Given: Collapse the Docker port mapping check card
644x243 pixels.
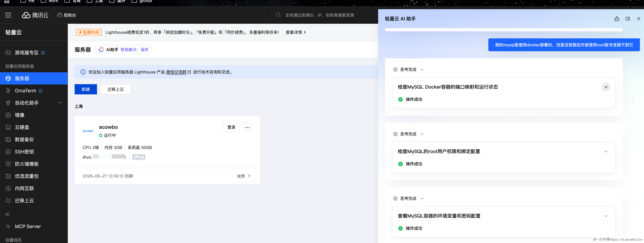Looking at the screenshot, I should tap(606, 87).
